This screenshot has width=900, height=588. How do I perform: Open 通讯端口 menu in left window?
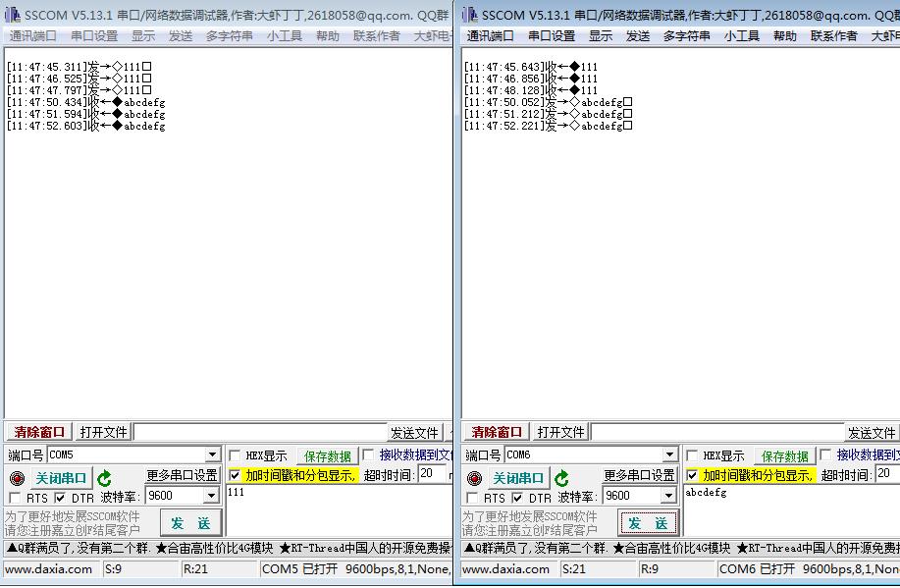click(32, 36)
